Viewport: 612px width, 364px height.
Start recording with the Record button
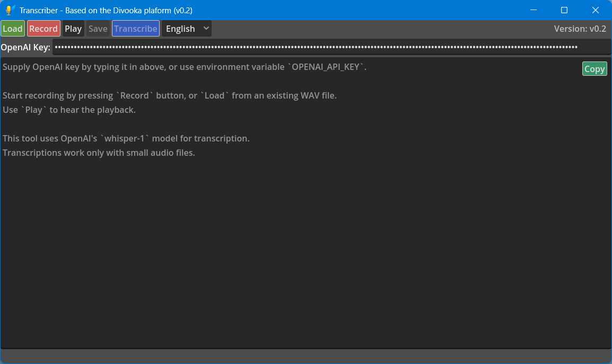pos(43,29)
